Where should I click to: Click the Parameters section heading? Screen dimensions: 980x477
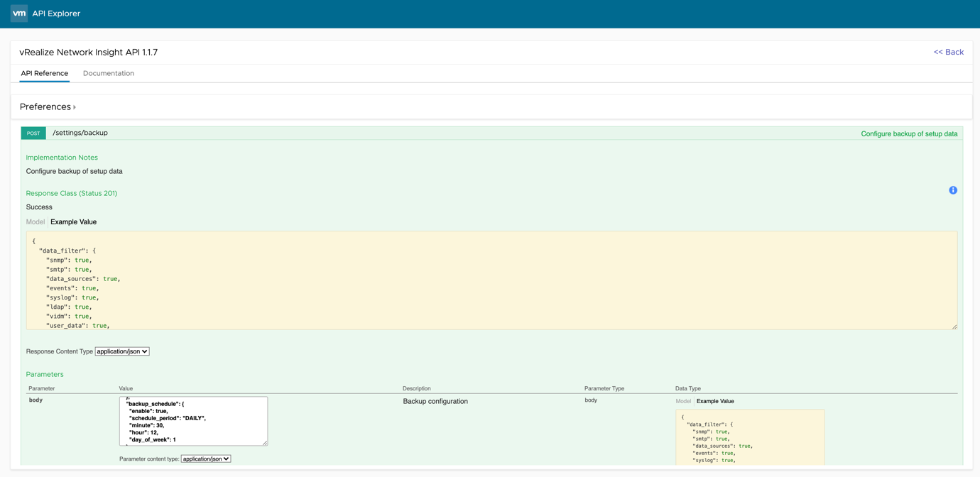click(x=45, y=374)
